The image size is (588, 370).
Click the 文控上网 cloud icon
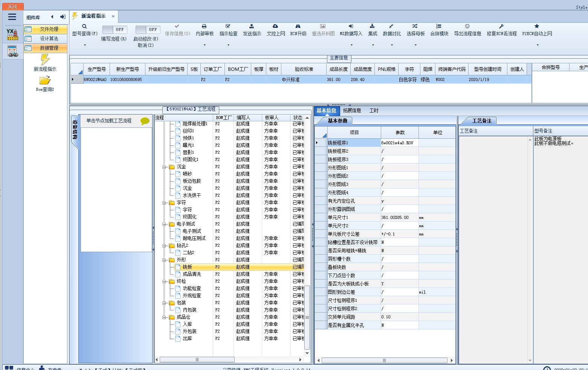click(x=275, y=26)
